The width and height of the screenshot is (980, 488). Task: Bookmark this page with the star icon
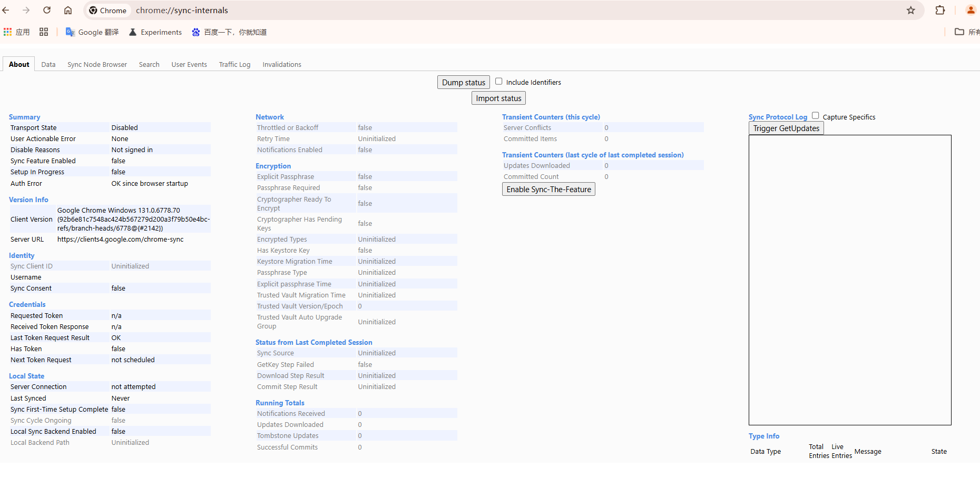(x=911, y=10)
